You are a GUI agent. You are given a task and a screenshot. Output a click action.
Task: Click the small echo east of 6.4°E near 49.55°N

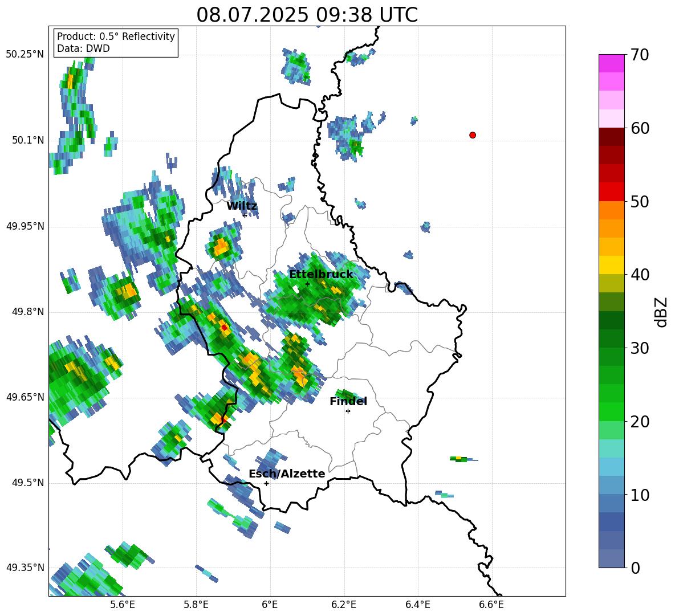[x=463, y=459]
